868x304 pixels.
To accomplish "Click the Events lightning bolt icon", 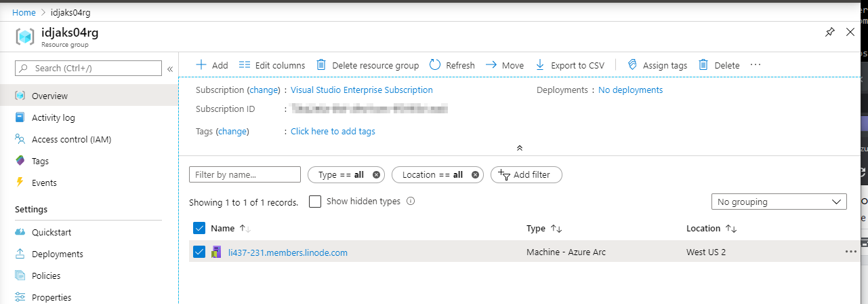I will click(20, 183).
